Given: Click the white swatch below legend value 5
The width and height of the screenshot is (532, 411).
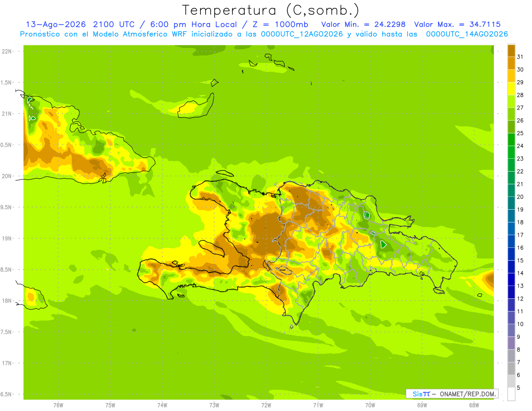Looking at the screenshot, I should tap(511, 394).
